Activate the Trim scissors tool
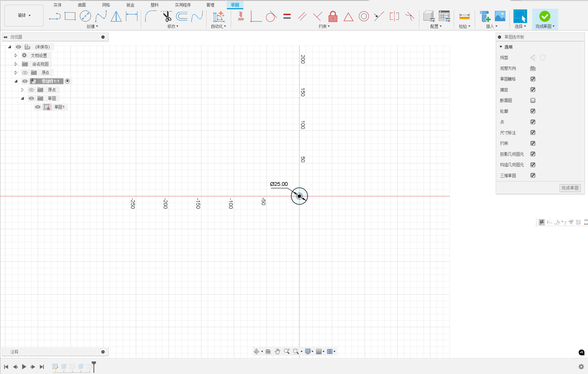The image size is (588, 374). [x=167, y=16]
